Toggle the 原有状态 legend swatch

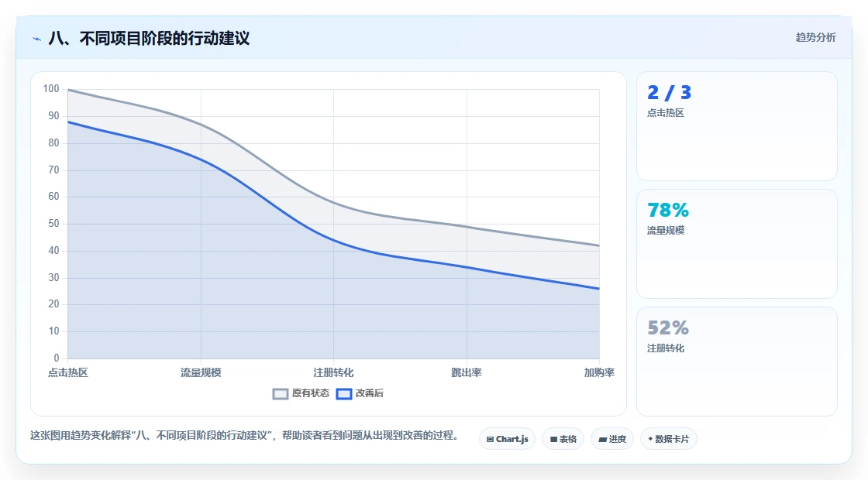point(281,394)
